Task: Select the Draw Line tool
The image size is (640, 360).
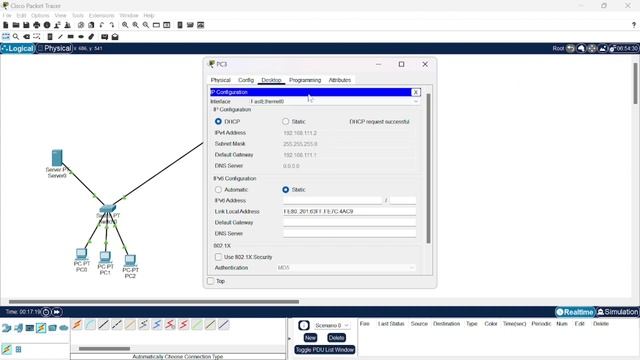Action: coord(60,37)
